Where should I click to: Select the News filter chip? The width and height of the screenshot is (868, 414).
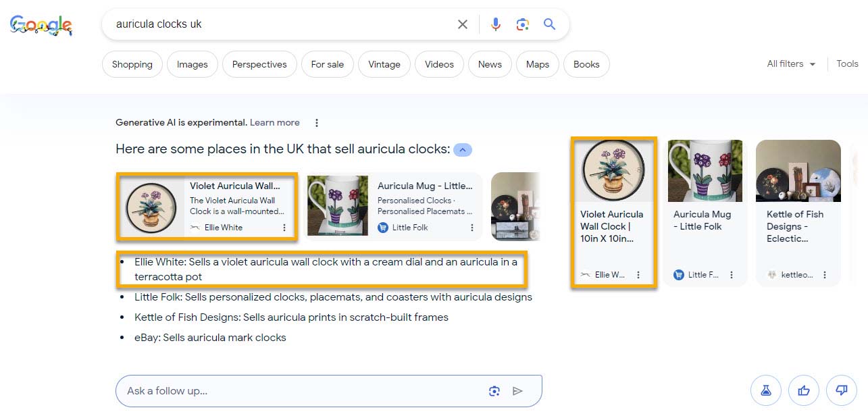490,64
